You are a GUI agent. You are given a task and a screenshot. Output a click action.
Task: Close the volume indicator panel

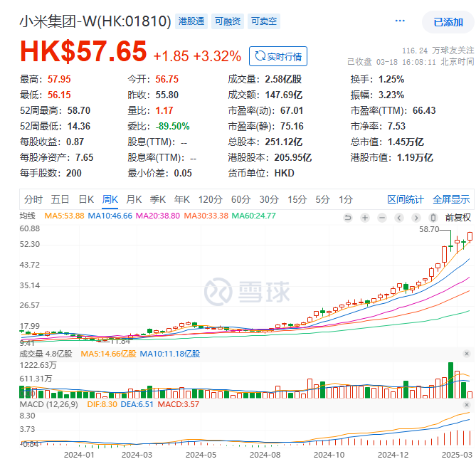coord(467,354)
